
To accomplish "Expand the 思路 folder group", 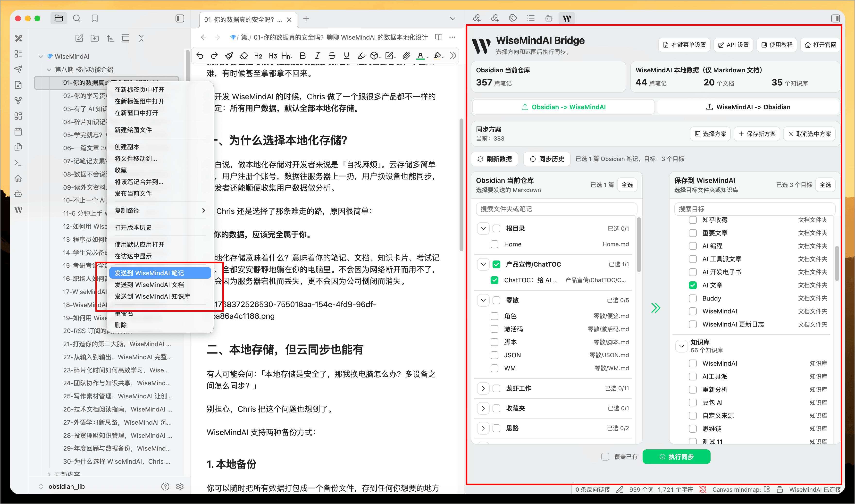I will pos(483,428).
